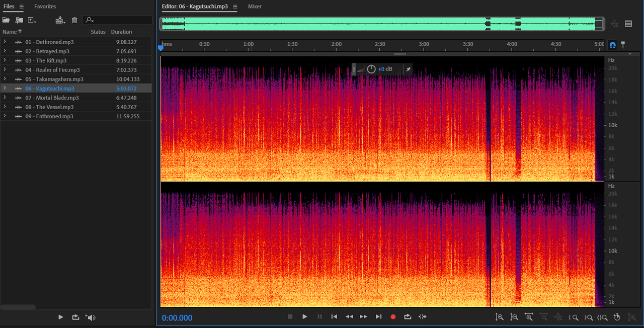The width and height of the screenshot is (644, 328).
Task: Click Zoom to Selection icon
Action: tap(603, 317)
